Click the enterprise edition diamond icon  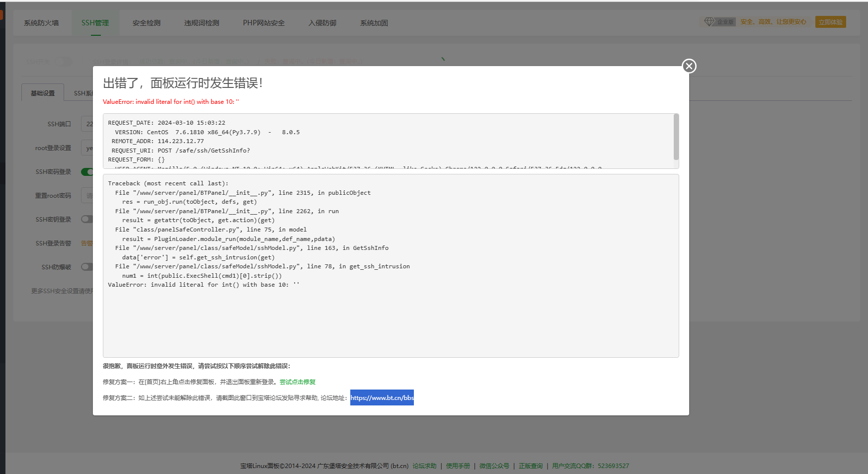pyautogui.click(x=709, y=22)
